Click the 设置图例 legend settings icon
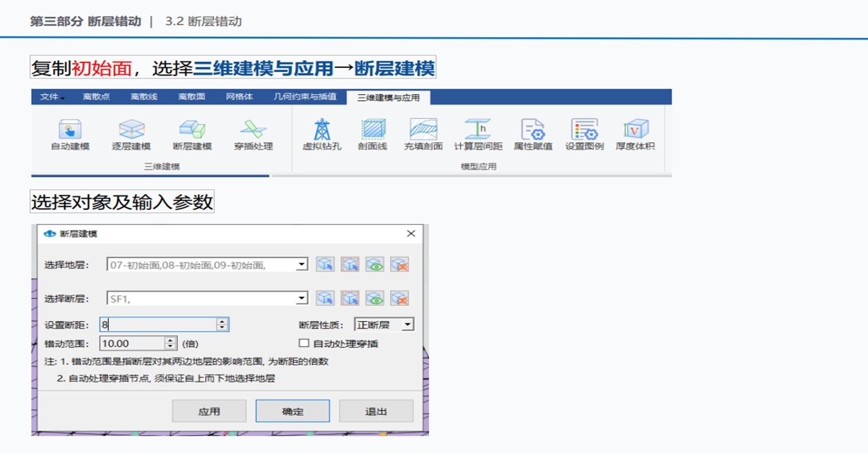Viewport: 868px width, 453px height. tap(584, 135)
